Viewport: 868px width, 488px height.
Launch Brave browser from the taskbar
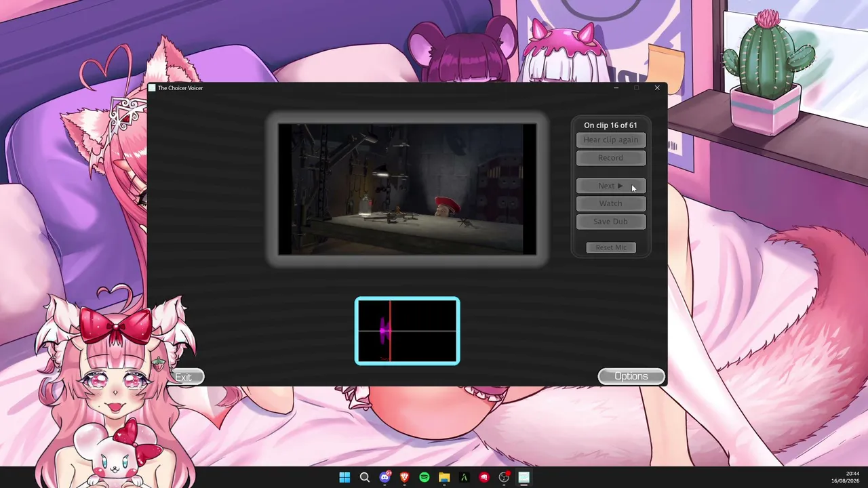click(404, 477)
